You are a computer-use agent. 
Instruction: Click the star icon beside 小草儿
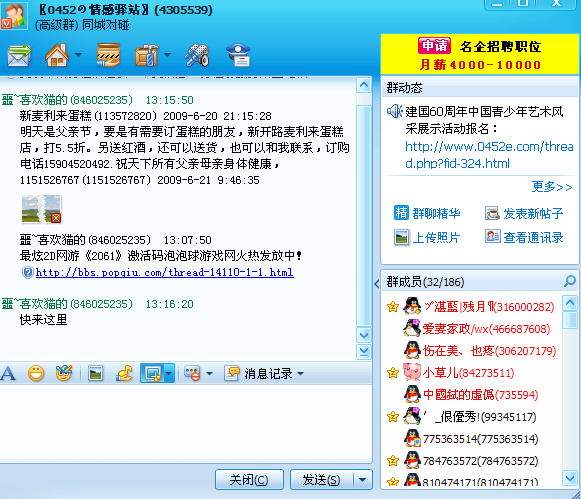393,372
